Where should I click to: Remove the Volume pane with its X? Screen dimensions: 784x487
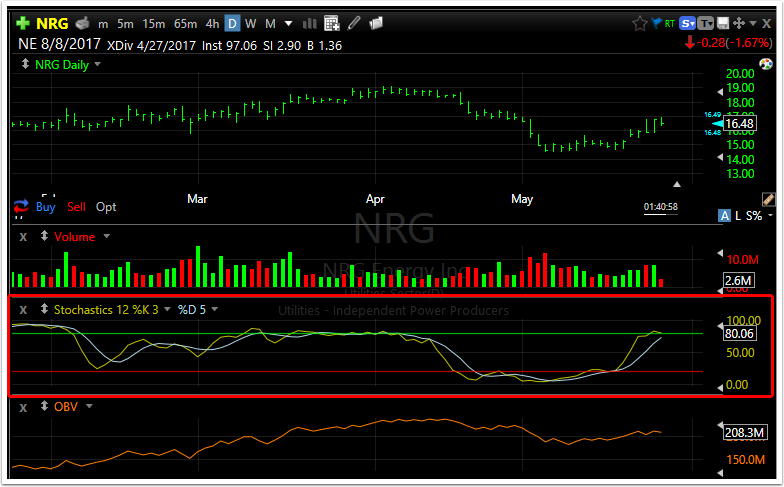point(23,237)
